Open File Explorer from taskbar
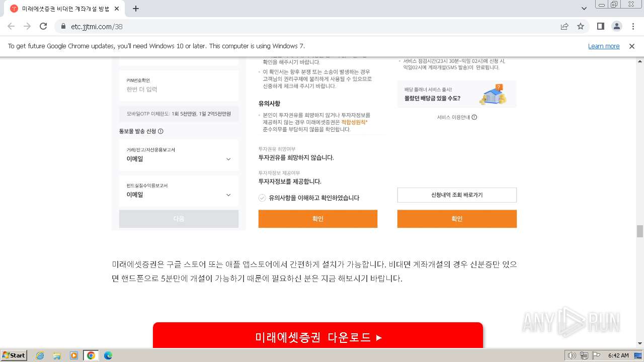644x362 pixels. pos(57,355)
